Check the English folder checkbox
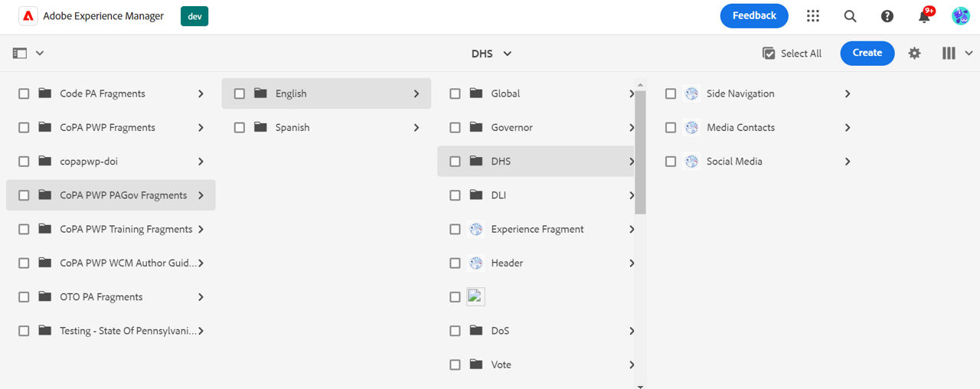Viewport: 980px width, 389px height. tap(240, 93)
